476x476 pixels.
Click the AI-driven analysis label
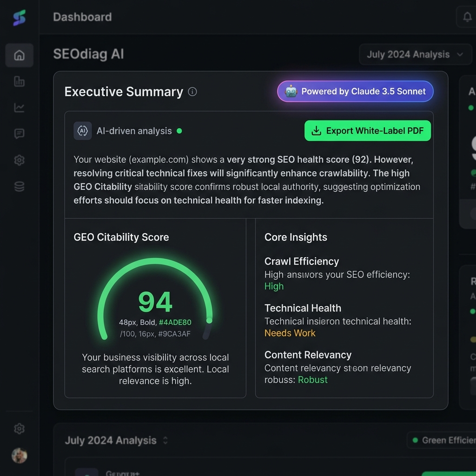(x=134, y=131)
